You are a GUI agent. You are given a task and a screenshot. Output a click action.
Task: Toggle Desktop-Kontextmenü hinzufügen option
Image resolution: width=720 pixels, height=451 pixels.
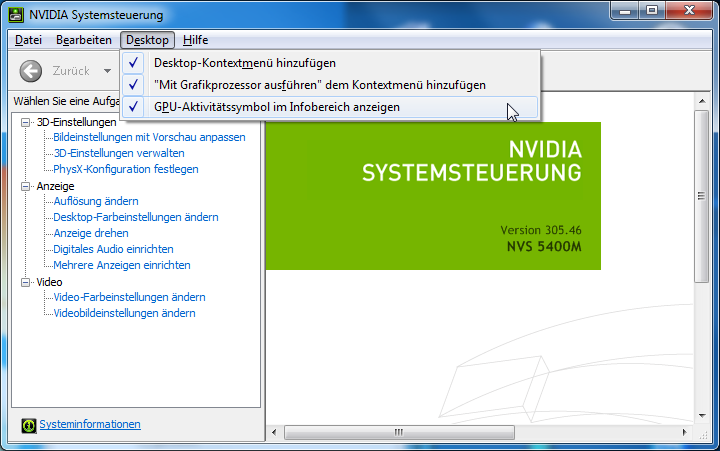point(331,63)
